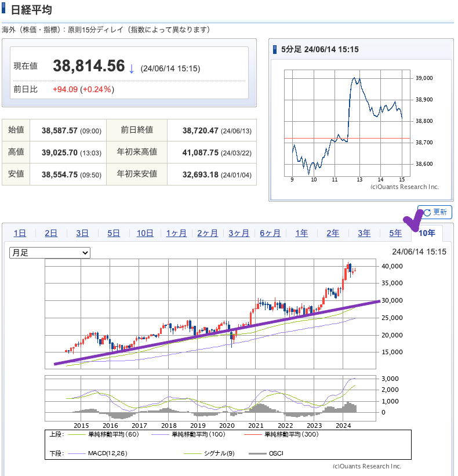Click the 前日終値 value 38,720.47
The height and width of the screenshot is (476, 458).
tap(201, 130)
